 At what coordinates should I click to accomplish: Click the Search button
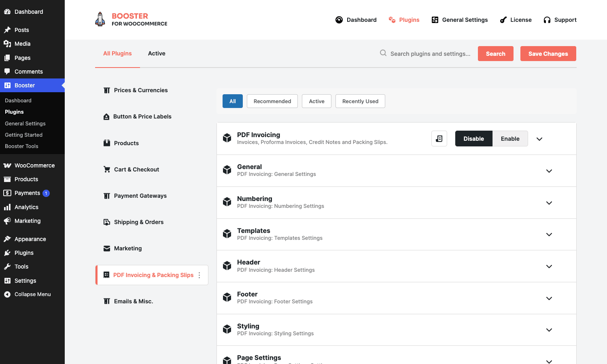(496, 53)
